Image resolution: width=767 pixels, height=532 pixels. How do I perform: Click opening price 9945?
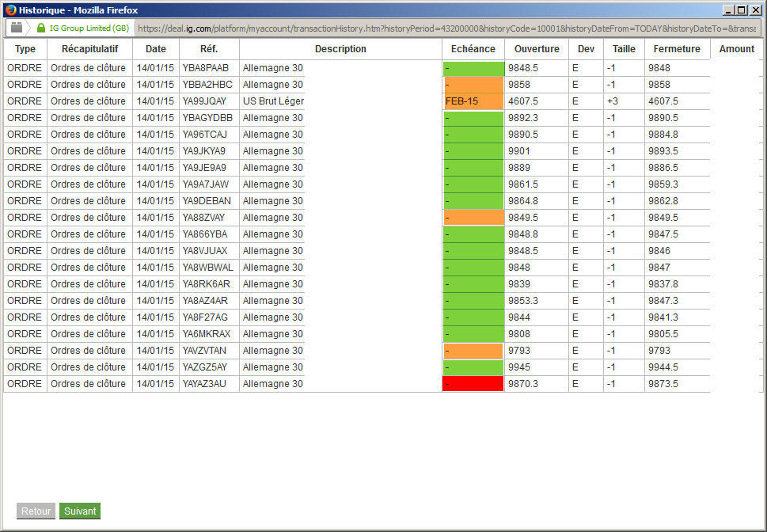pyautogui.click(x=519, y=367)
